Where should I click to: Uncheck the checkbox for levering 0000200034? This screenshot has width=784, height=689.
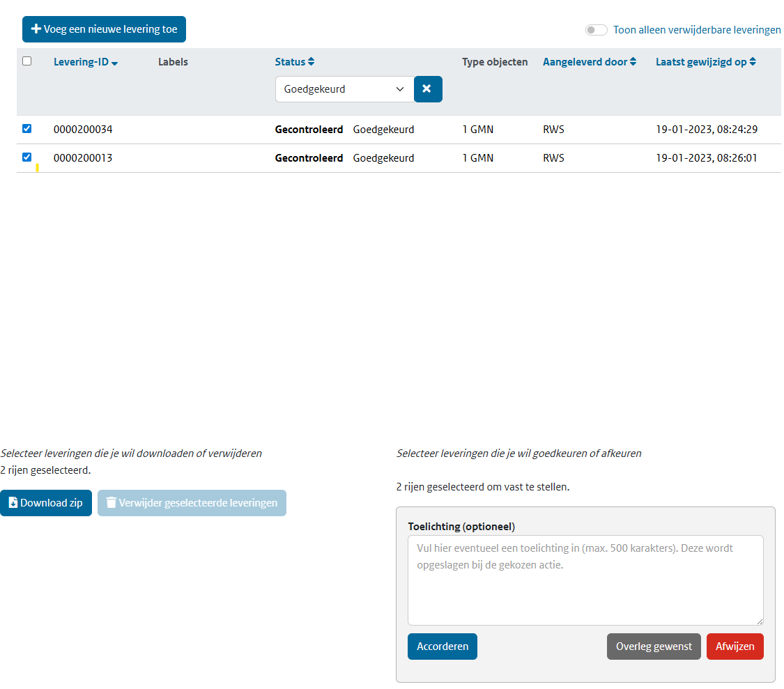pyautogui.click(x=27, y=129)
